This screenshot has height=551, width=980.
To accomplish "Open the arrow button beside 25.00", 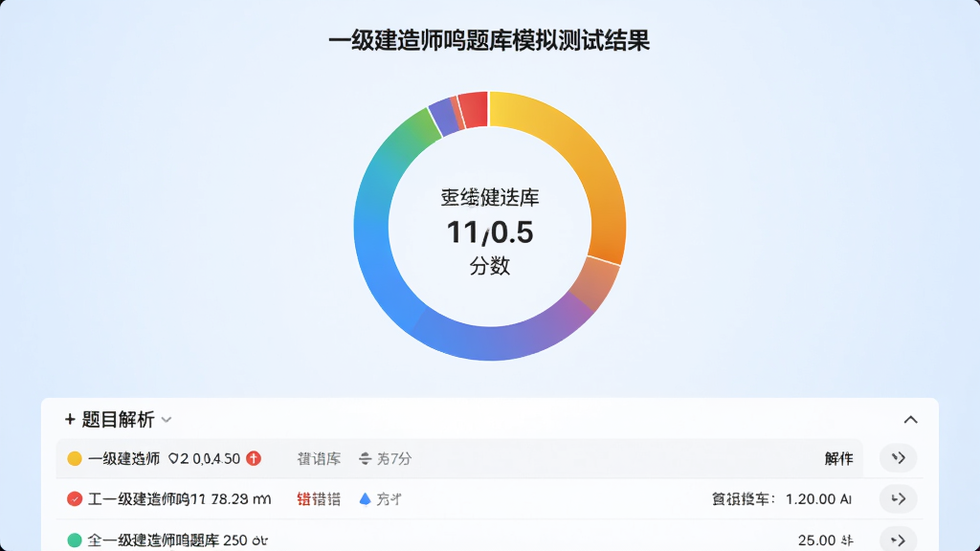I will click(898, 539).
